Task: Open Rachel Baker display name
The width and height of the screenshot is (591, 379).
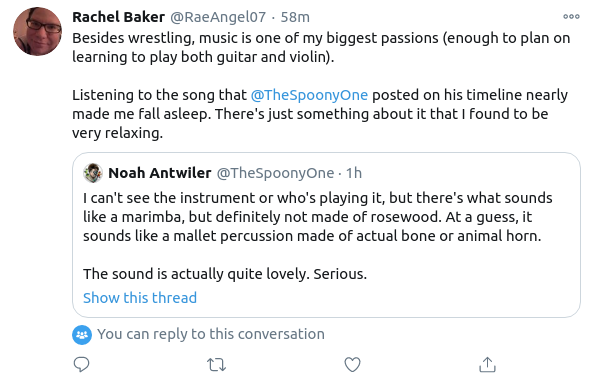Action: 118,17
